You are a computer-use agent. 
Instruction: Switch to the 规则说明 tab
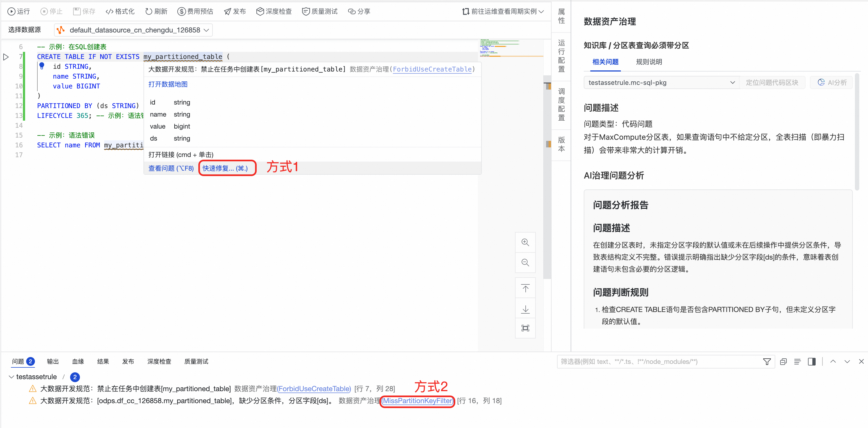[649, 62]
